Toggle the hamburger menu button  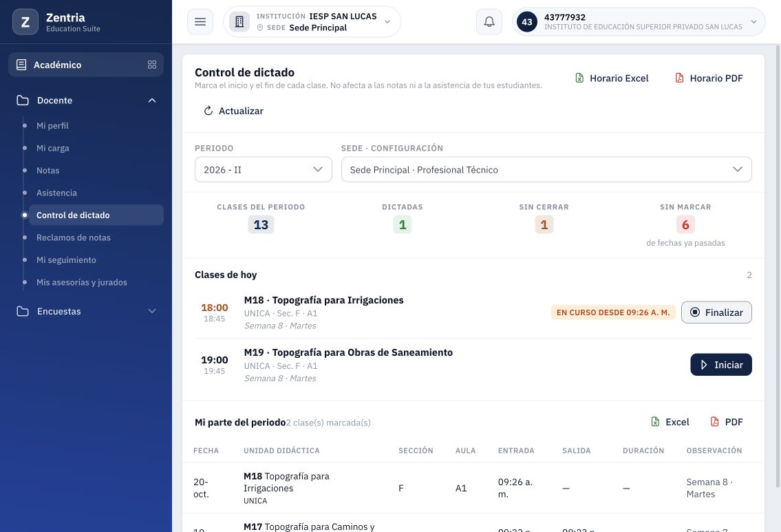pyautogui.click(x=200, y=22)
